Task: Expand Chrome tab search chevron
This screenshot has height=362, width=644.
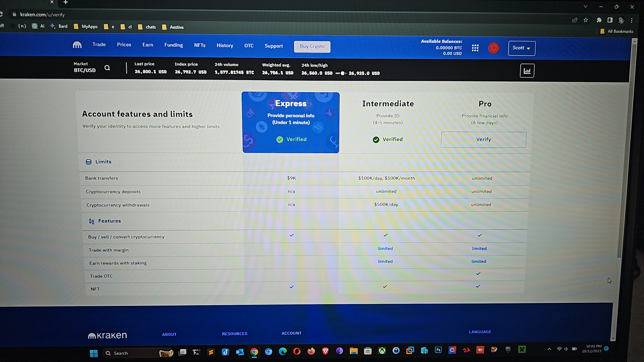Action: pos(586,7)
